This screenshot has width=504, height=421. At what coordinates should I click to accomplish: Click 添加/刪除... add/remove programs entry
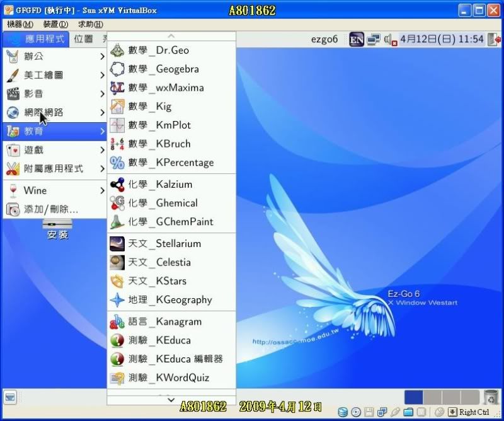tap(55, 209)
